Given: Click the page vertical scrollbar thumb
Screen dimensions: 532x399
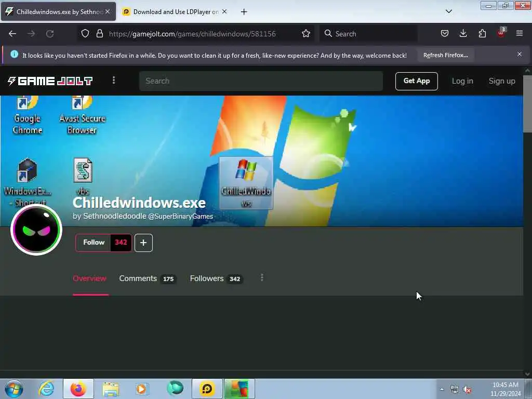Looking at the screenshot, I should [x=527, y=103].
